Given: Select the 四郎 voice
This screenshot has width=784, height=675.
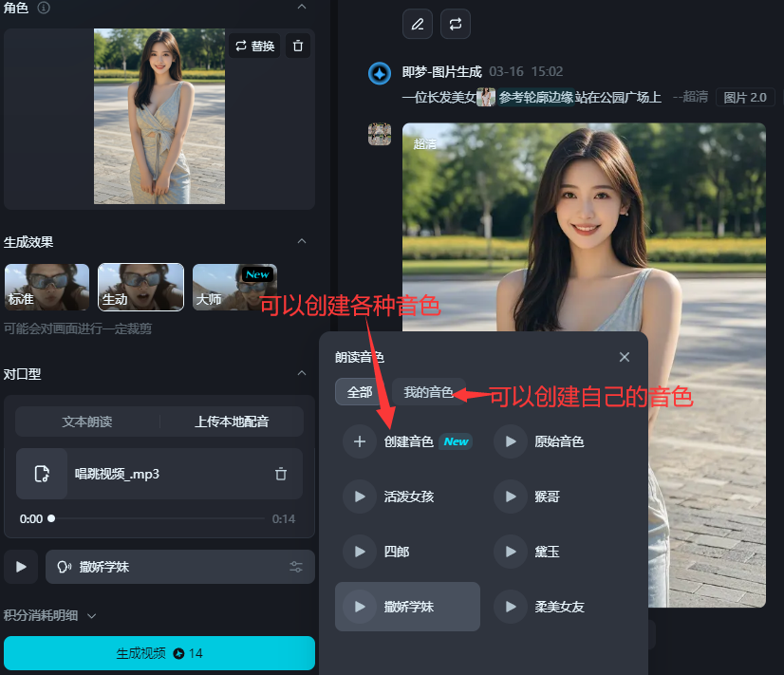Looking at the screenshot, I should tap(397, 552).
